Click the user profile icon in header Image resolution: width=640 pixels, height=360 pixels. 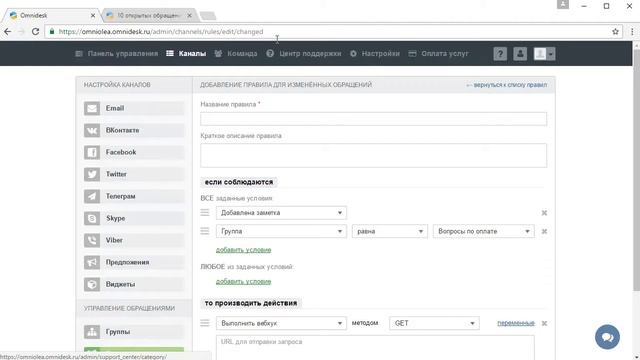(x=520, y=54)
